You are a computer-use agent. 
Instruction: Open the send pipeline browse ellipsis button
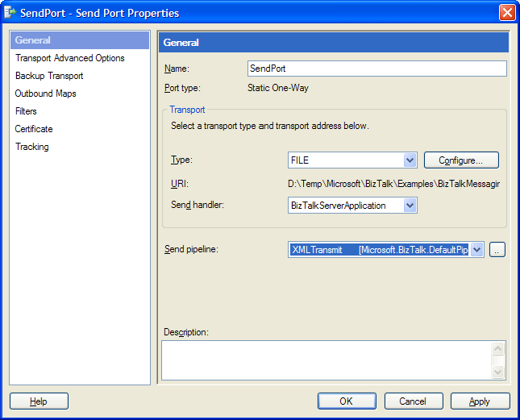497,250
